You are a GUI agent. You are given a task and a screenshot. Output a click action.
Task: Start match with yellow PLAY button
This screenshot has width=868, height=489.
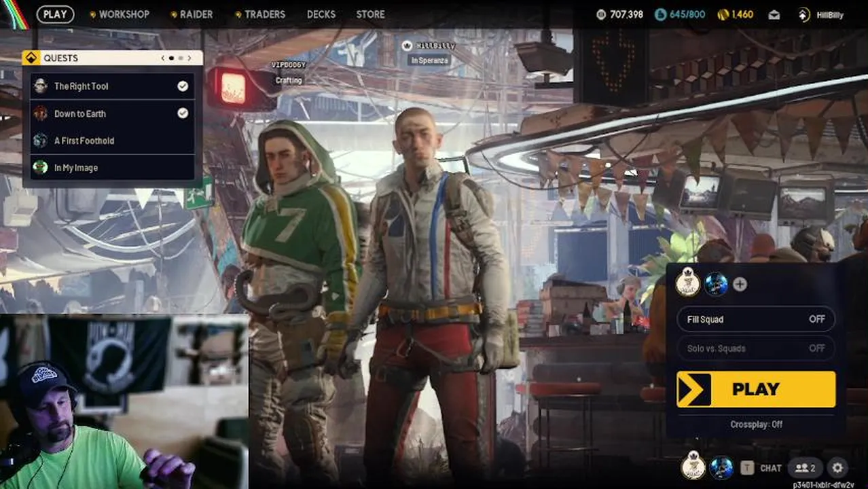756,389
